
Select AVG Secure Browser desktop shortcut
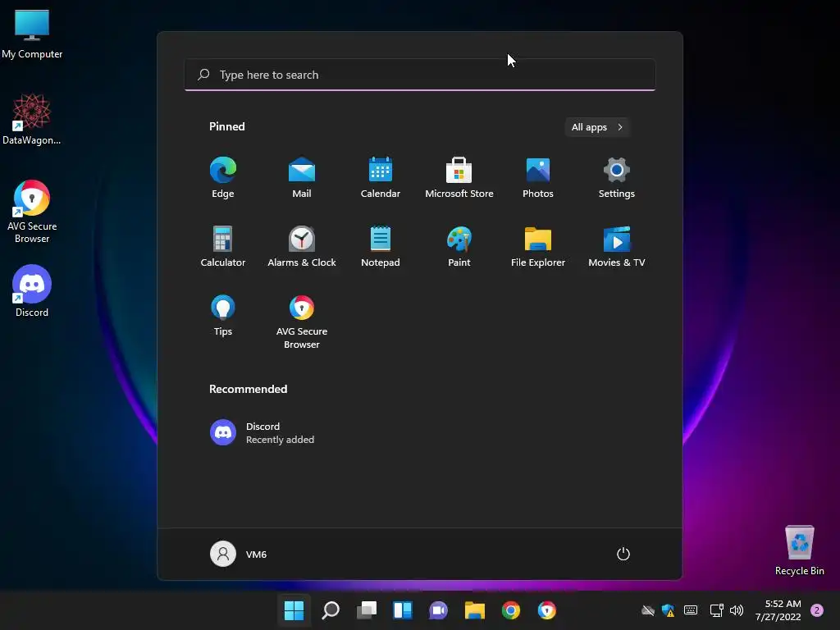(32, 212)
